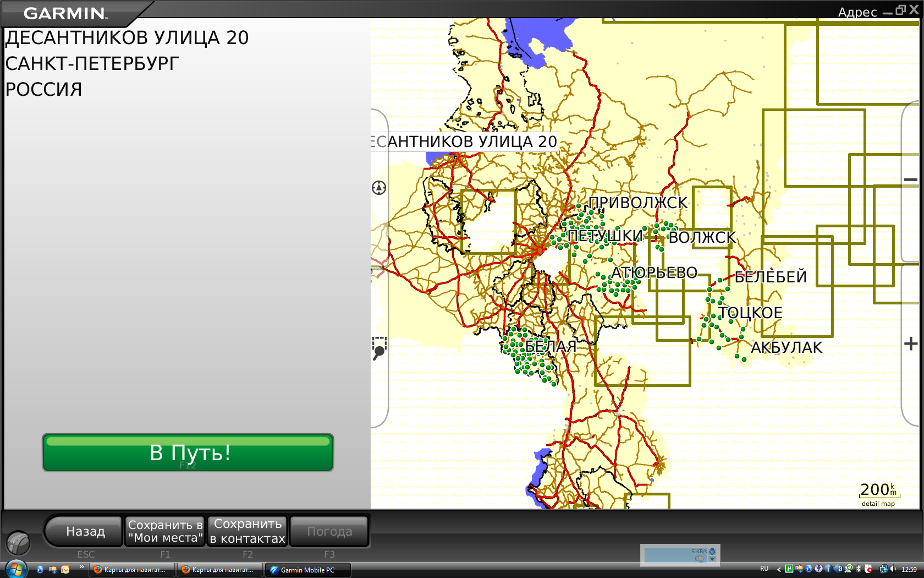The width and height of the screenshot is (924, 578).
Task: Activate the map area selection magnifier tool
Action: (379, 348)
